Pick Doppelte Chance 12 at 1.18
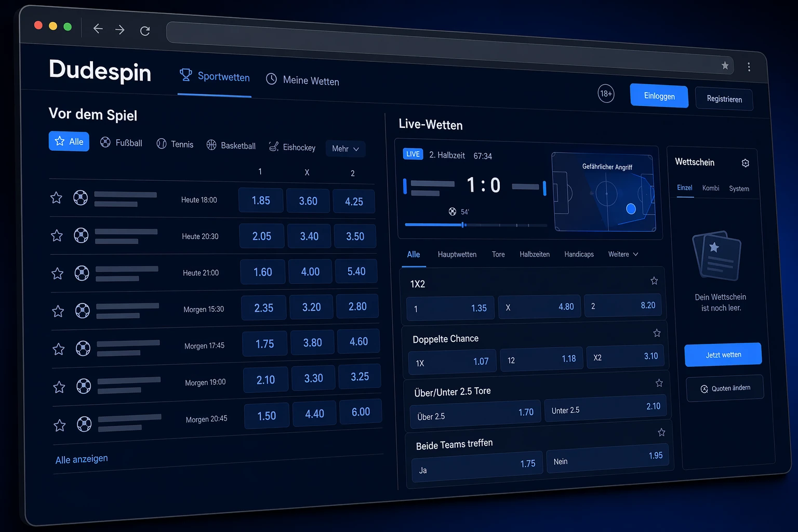The image size is (798, 532). pos(542,360)
